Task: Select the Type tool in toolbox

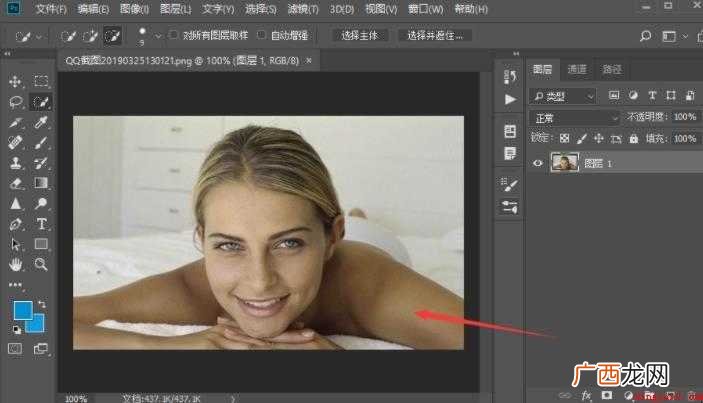Action: [x=41, y=223]
